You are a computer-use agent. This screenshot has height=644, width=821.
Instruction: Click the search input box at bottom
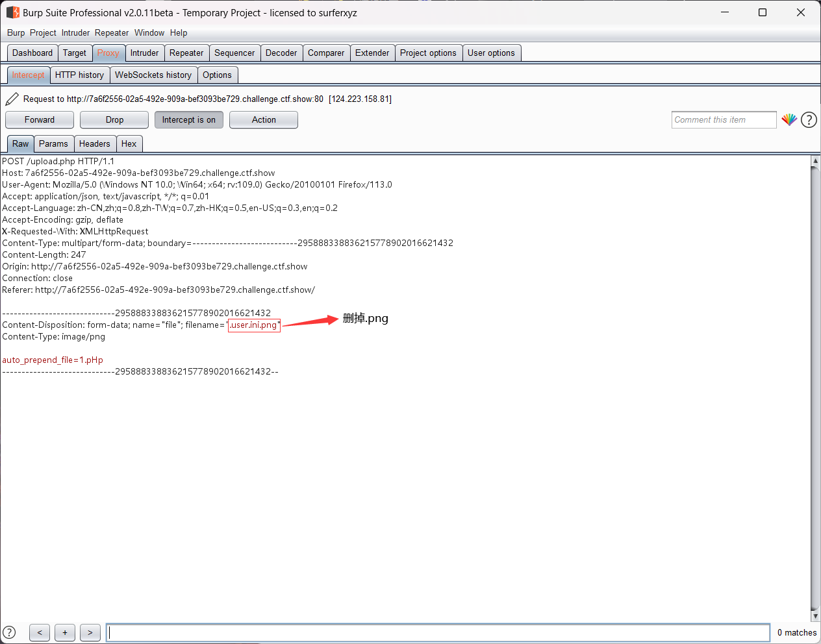pyautogui.click(x=438, y=632)
